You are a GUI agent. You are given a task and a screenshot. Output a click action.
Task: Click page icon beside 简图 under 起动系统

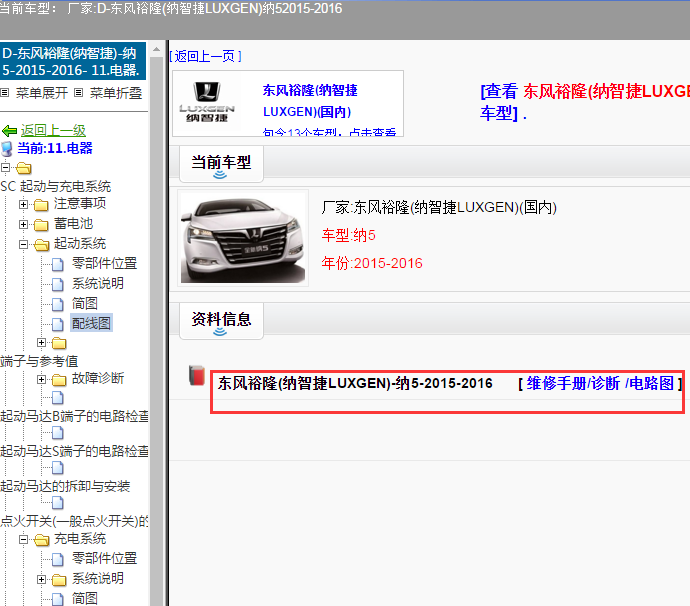(58, 304)
